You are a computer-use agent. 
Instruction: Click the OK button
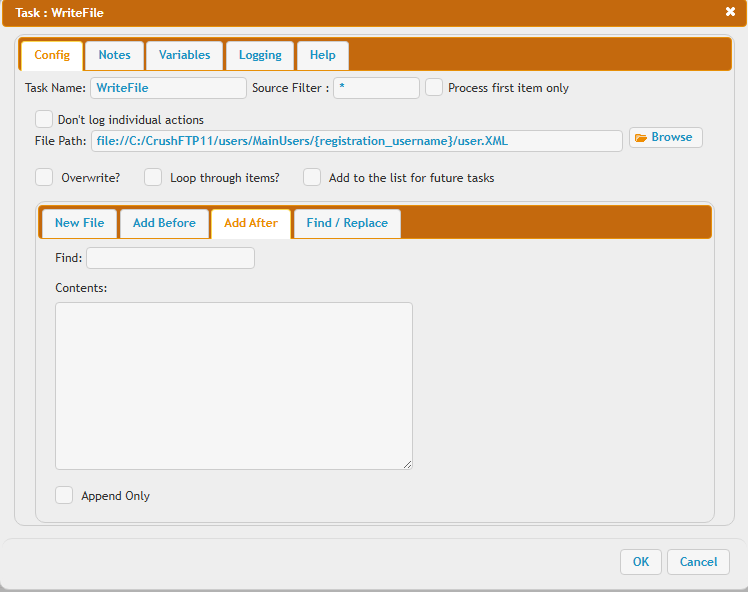640,562
